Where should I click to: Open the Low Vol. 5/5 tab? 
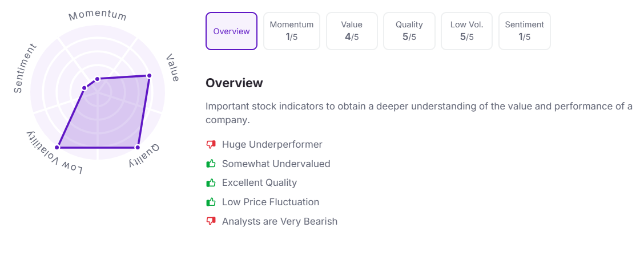coord(467,31)
